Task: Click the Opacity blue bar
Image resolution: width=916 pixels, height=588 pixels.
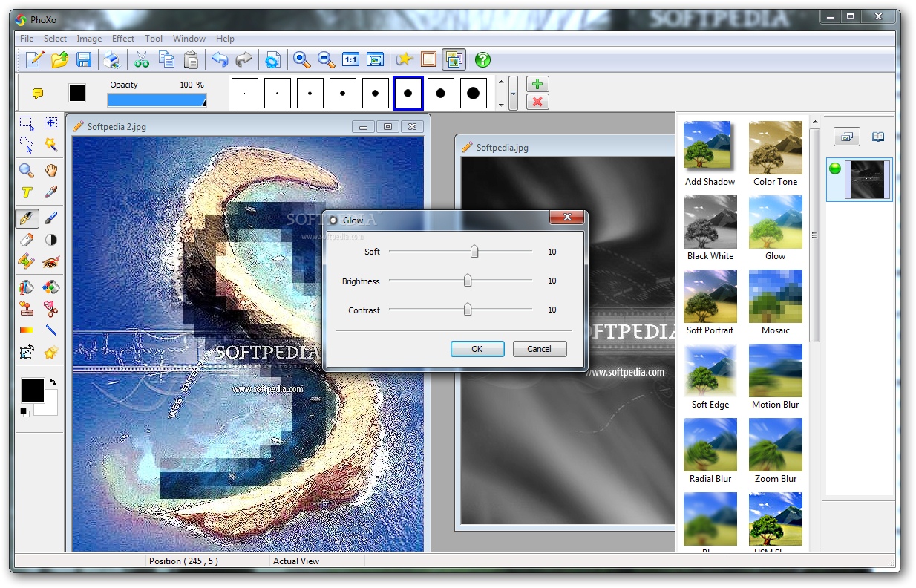Action: [x=157, y=100]
